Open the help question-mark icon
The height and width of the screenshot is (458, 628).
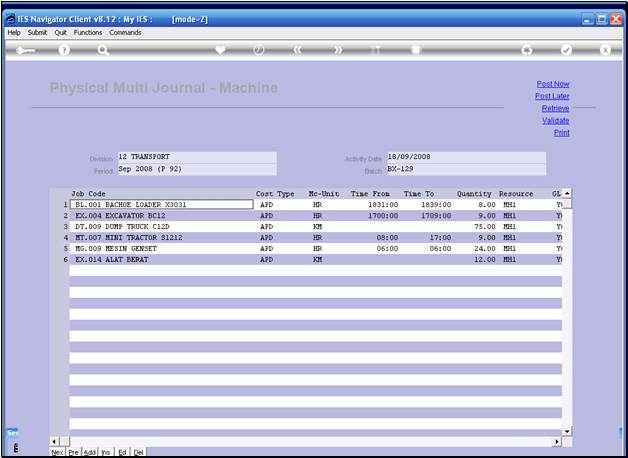pyautogui.click(x=64, y=50)
